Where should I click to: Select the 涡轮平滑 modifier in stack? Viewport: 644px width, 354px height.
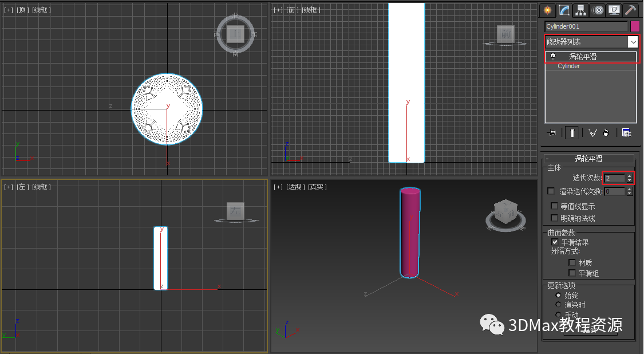pyautogui.click(x=591, y=57)
